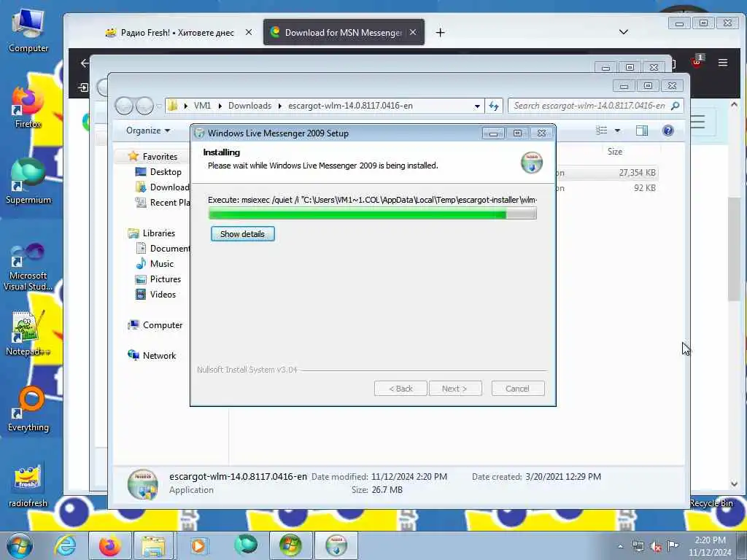Select Favorites in the navigation pane
Viewport: 747px width, 560px height.
[160, 157]
